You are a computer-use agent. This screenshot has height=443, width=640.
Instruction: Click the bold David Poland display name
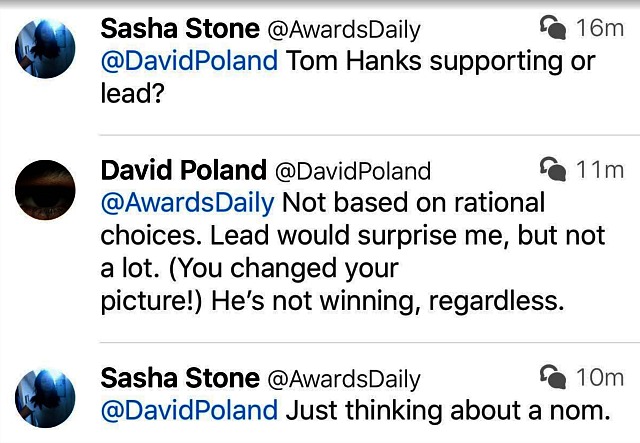click(183, 169)
